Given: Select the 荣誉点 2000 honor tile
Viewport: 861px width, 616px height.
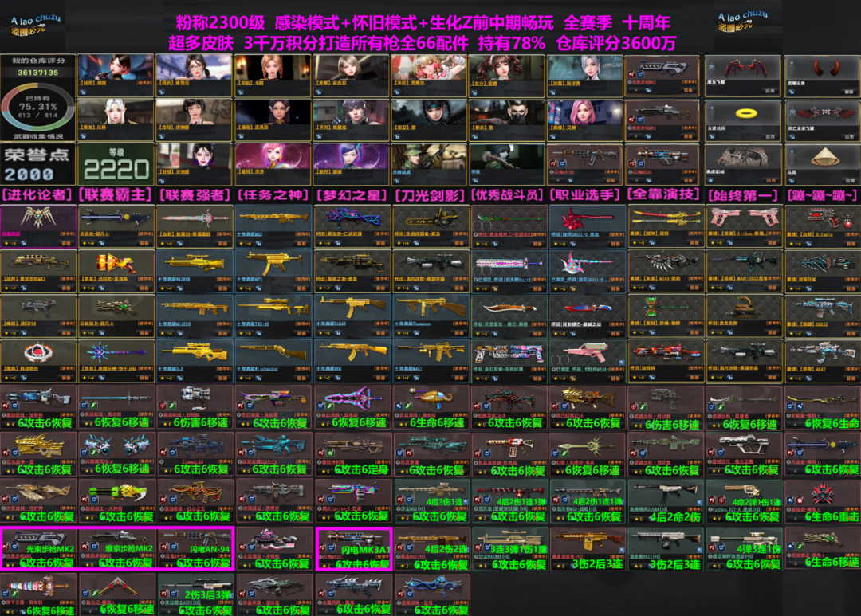Looking at the screenshot, I should tap(38, 165).
